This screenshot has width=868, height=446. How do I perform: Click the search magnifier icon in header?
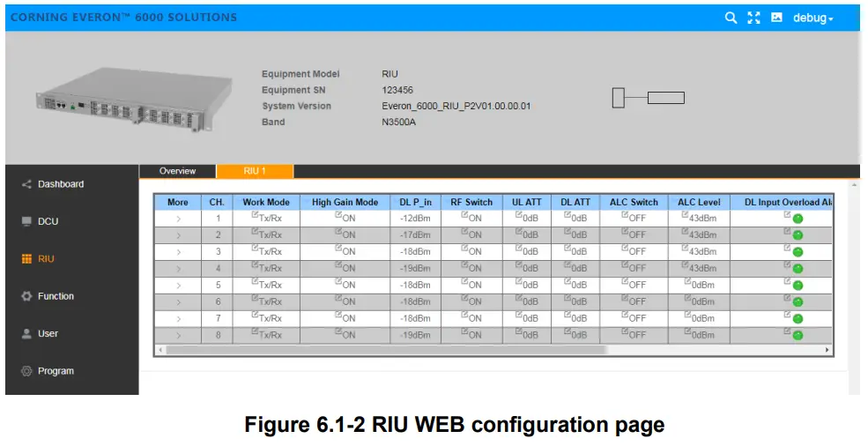731,18
